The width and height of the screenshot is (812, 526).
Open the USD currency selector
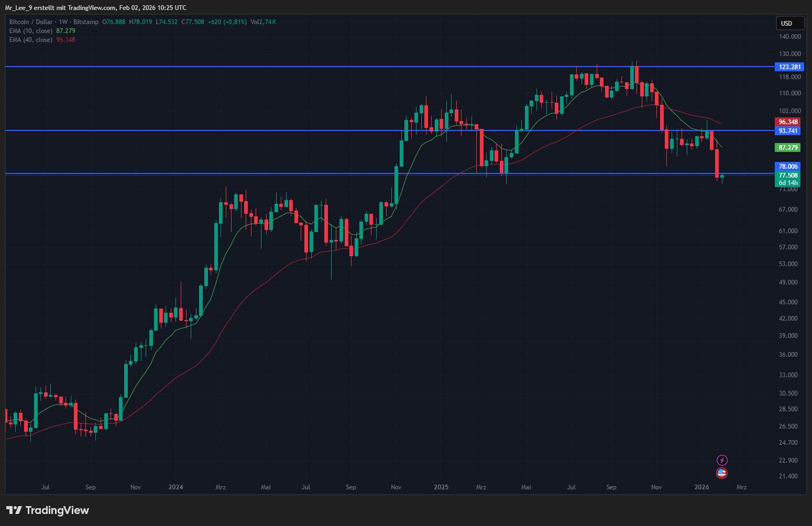point(790,23)
